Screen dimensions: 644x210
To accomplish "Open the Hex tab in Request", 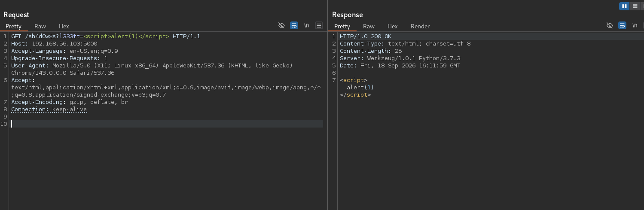I will point(64,26).
